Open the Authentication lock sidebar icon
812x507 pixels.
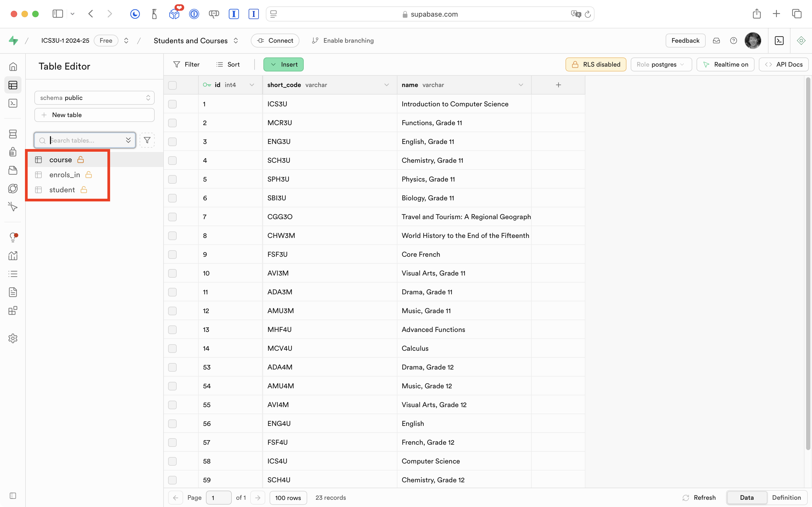13,152
